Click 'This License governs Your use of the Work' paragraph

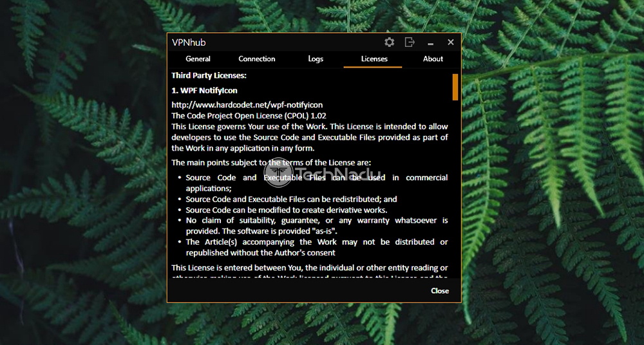pos(309,137)
